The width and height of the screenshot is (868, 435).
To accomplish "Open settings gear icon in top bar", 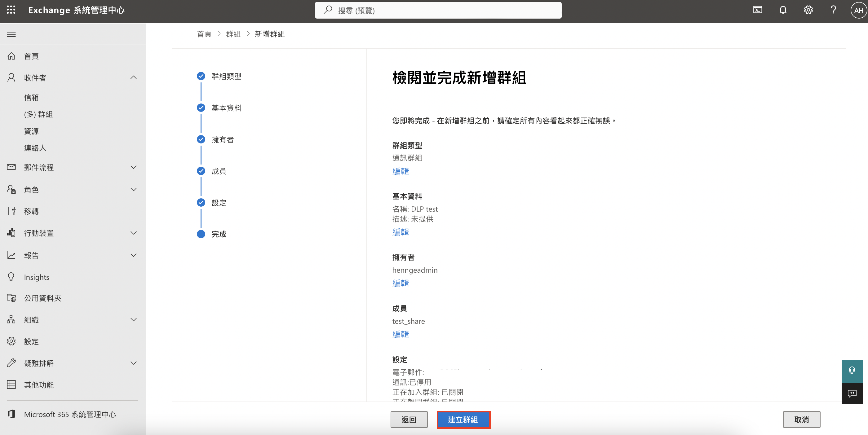I will [x=808, y=10].
